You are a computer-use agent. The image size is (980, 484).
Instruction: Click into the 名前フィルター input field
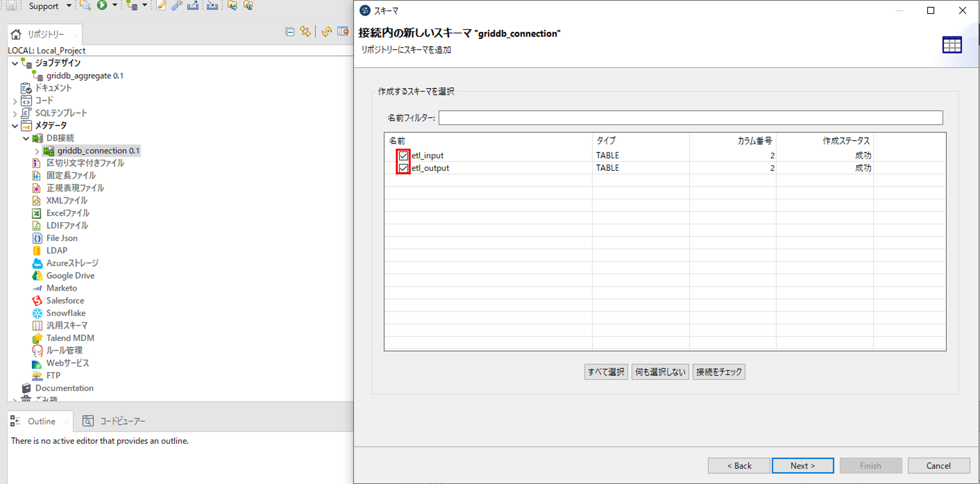tap(690, 118)
